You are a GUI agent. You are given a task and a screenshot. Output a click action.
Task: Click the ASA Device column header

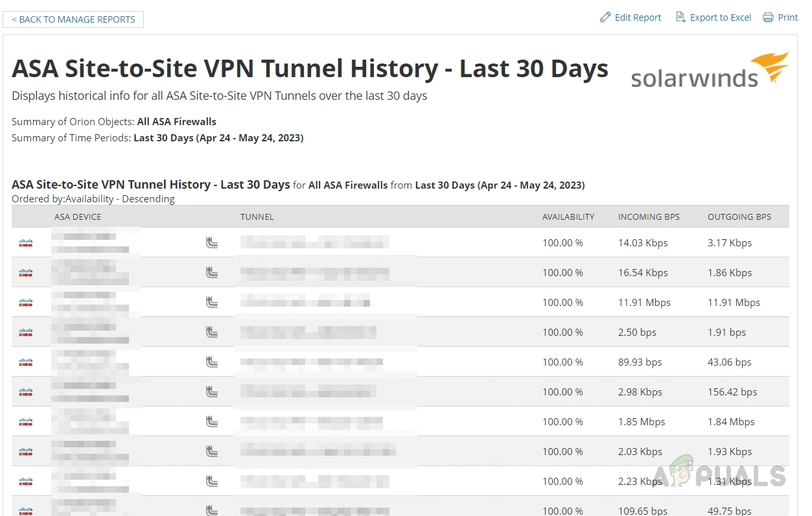(78, 217)
